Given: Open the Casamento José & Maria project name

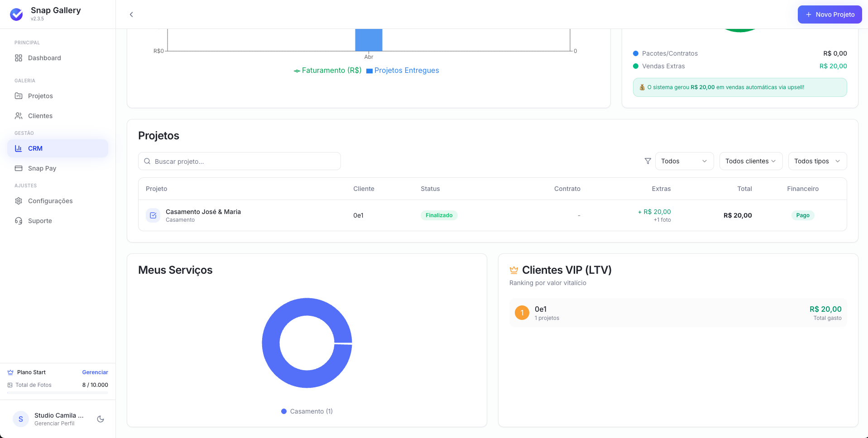Looking at the screenshot, I should 203,212.
